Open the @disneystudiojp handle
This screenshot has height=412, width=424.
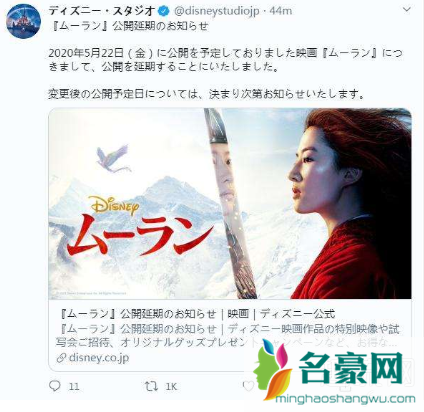click(216, 11)
